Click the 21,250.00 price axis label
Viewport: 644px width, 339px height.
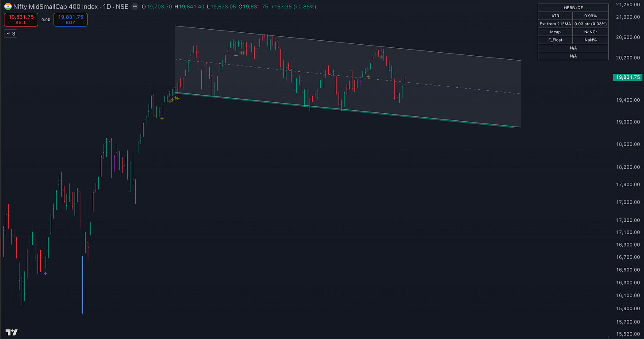click(627, 4)
